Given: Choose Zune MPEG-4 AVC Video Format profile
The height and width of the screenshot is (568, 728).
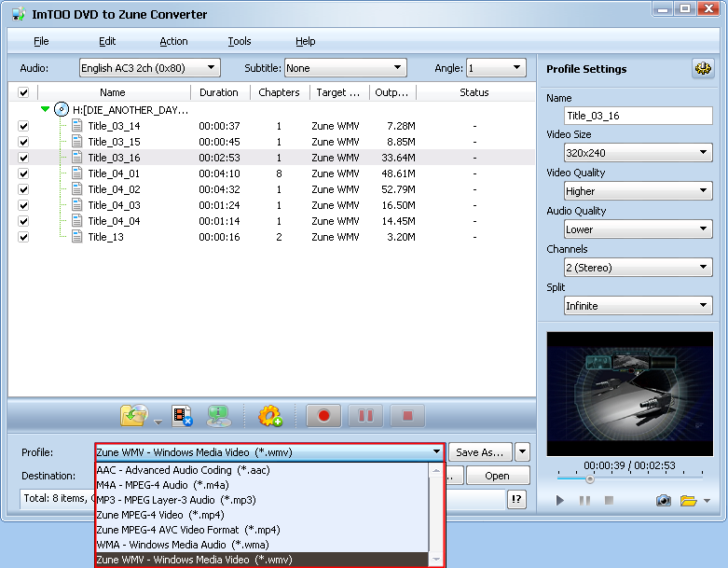Looking at the screenshot, I should click(262, 530).
